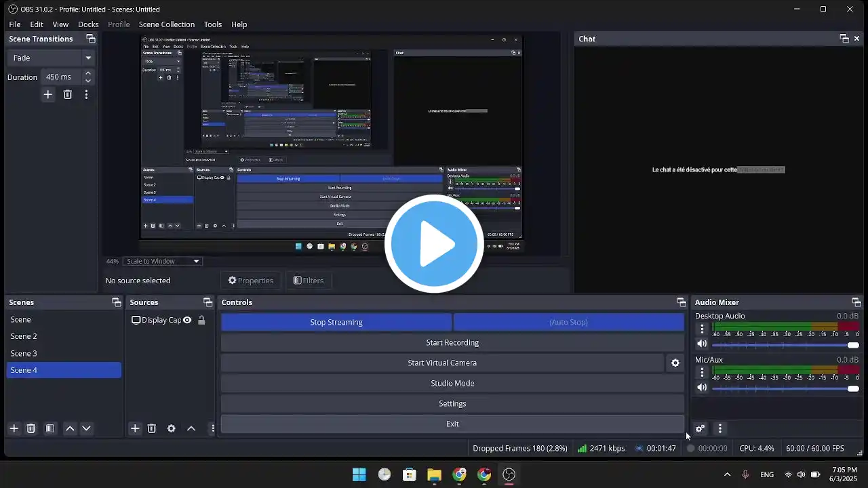The width and height of the screenshot is (868, 488).
Task: Close the Chat dock
Action: click(x=858, y=39)
